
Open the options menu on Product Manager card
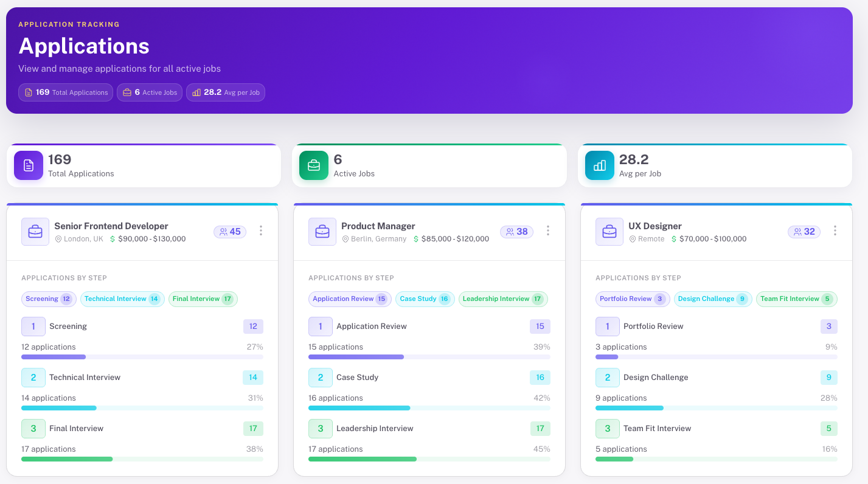point(547,231)
